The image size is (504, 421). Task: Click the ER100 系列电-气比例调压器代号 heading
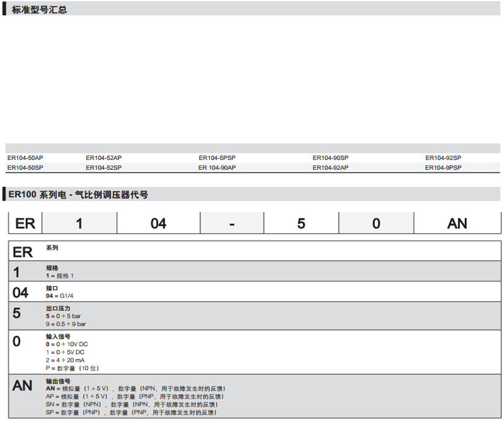click(x=78, y=195)
